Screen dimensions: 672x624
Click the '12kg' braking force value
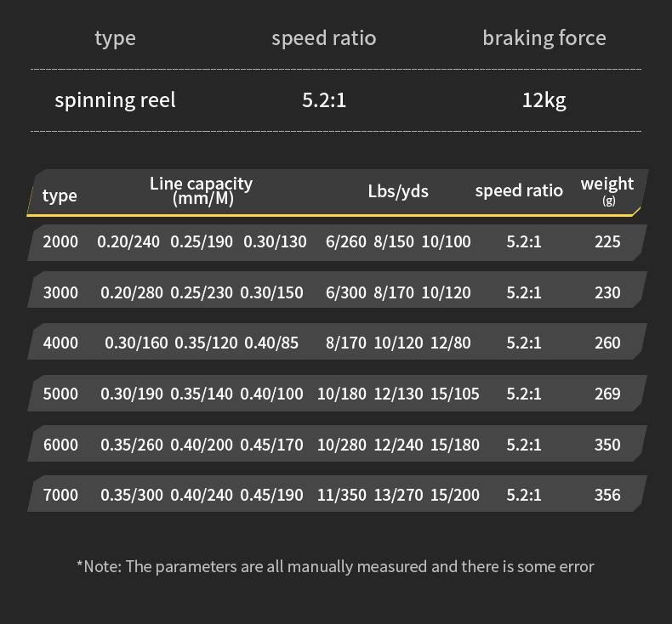[x=544, y=100]
